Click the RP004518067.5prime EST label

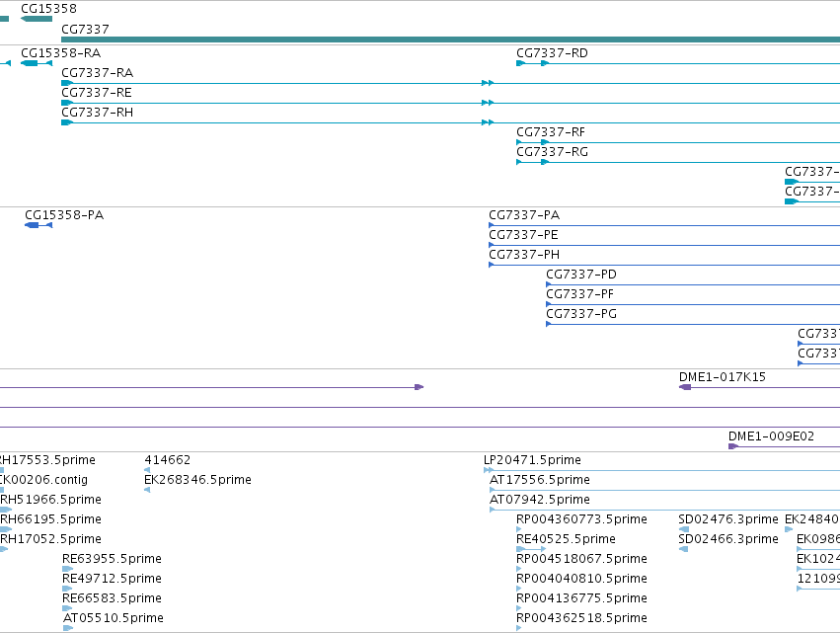(x=581, y=559)
